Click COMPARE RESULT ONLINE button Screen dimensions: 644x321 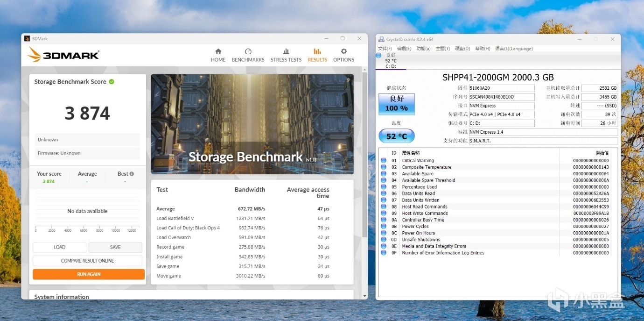pyautogui.click(x=87, y=261)
